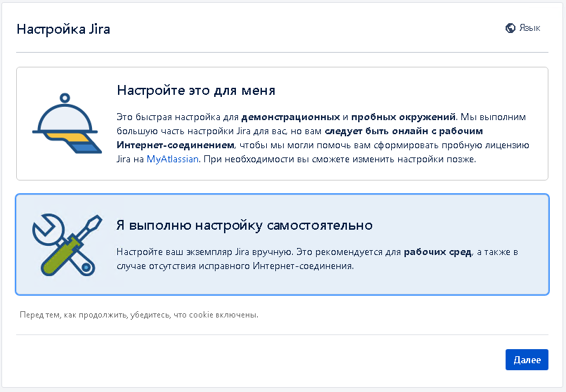Click the description paragraph of the quick setup option

coord(323,138)
